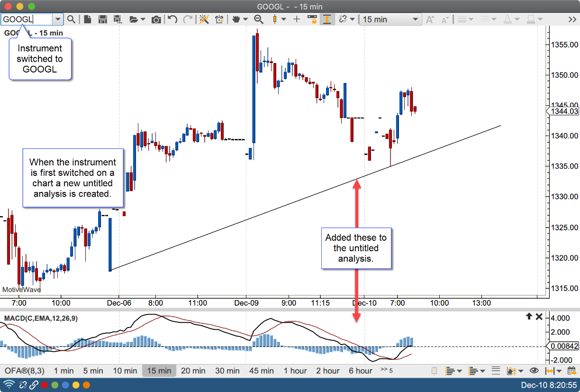Select the 5 min timeframe tab
580x392 pixels.
click(x=93, y=371)
